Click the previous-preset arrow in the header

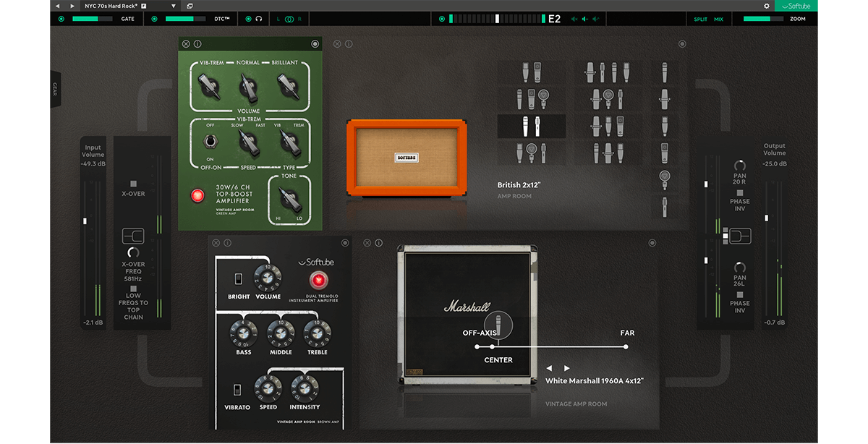coord(58,6)
